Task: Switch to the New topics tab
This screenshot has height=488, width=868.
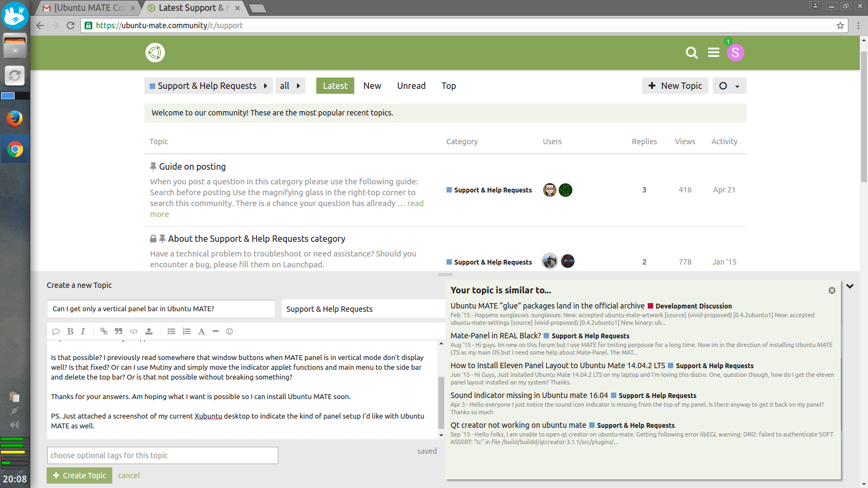Action: [x=372, y=86]
